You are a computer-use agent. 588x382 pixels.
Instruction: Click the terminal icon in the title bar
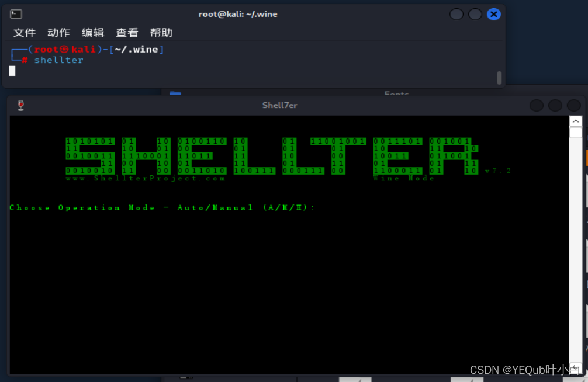click(16, 14)
